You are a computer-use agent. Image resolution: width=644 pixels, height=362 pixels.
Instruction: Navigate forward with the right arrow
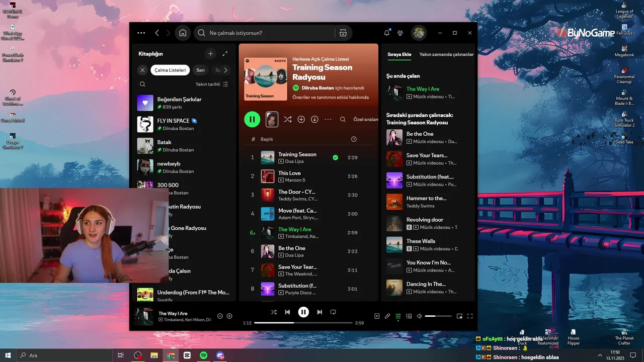[x=169, y=33]
